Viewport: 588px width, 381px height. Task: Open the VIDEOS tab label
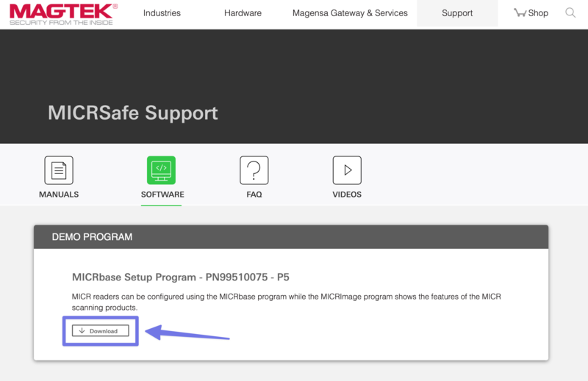tap(347, 195)
